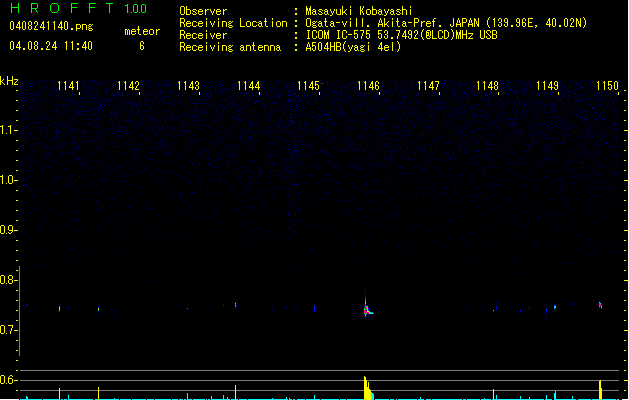The width and height of the screenshot is (629, 400).
Task: Click the 0.7 kHz frequency tick label
Action: [x=8, y=330]
